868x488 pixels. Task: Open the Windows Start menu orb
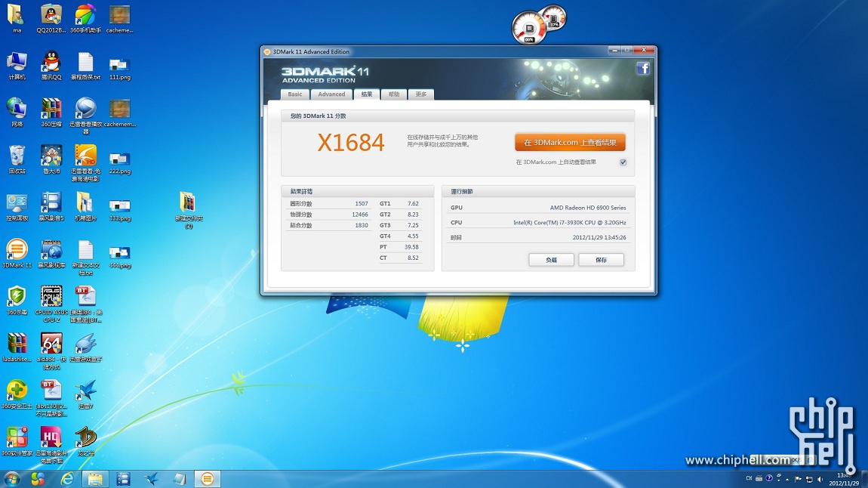coord(11,479)
